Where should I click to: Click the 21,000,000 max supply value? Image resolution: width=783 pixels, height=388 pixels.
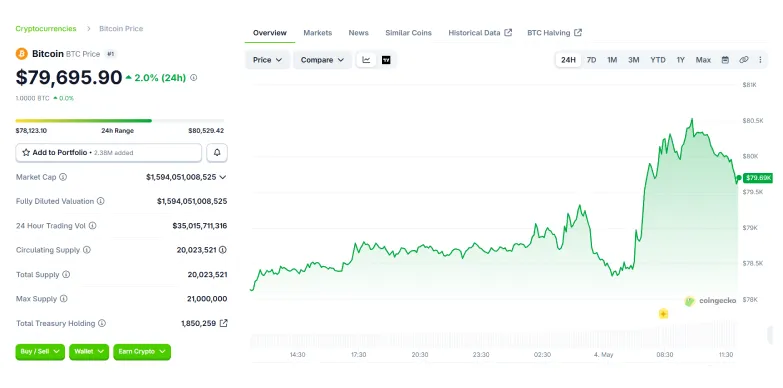pyautogui.click(x=207, y=299)
